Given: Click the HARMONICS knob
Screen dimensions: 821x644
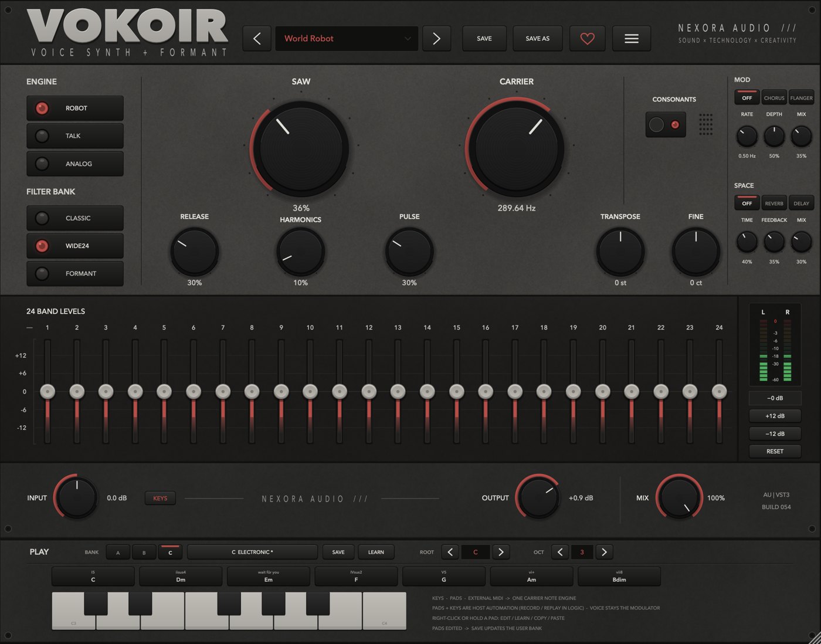Looking at the screenshot, I should [x=300, y=252].
